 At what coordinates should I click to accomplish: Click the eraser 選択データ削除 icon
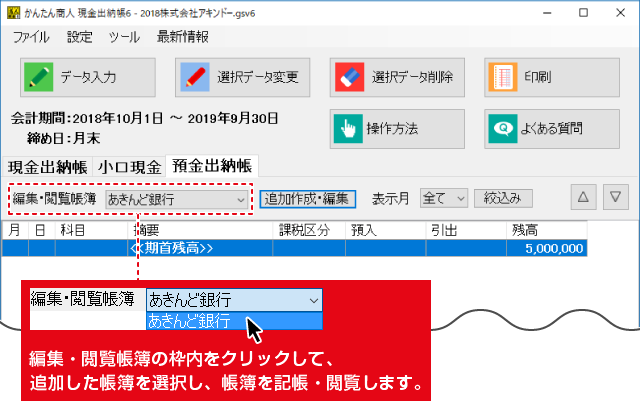[x=349, y=77]
